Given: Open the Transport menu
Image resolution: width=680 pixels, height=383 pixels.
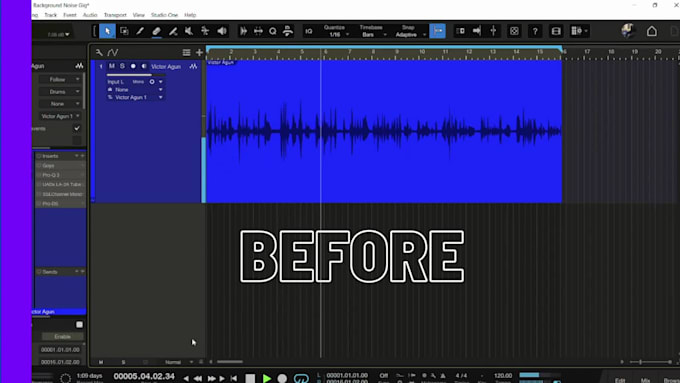Looking at the screenshot, I should (x=115, y=15).
